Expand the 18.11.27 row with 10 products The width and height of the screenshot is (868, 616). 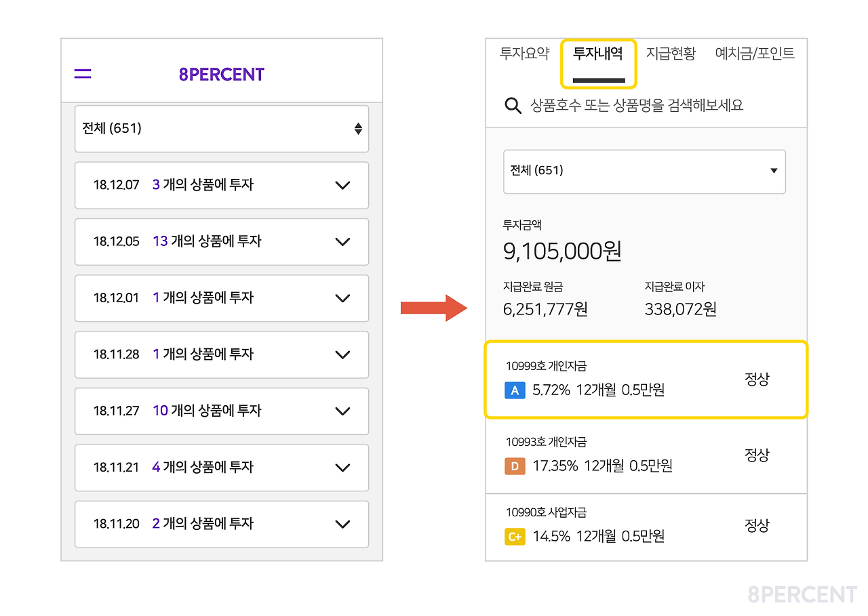tap(342, 411)
